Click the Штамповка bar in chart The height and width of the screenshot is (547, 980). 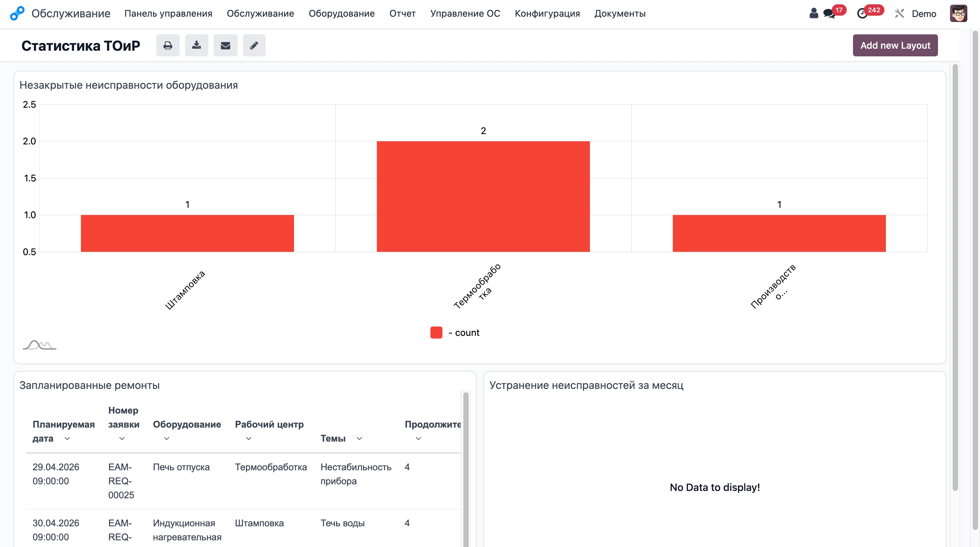187,233
